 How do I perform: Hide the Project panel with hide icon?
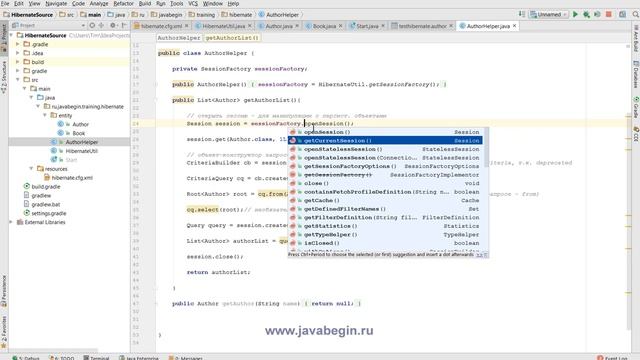(124, 25)
